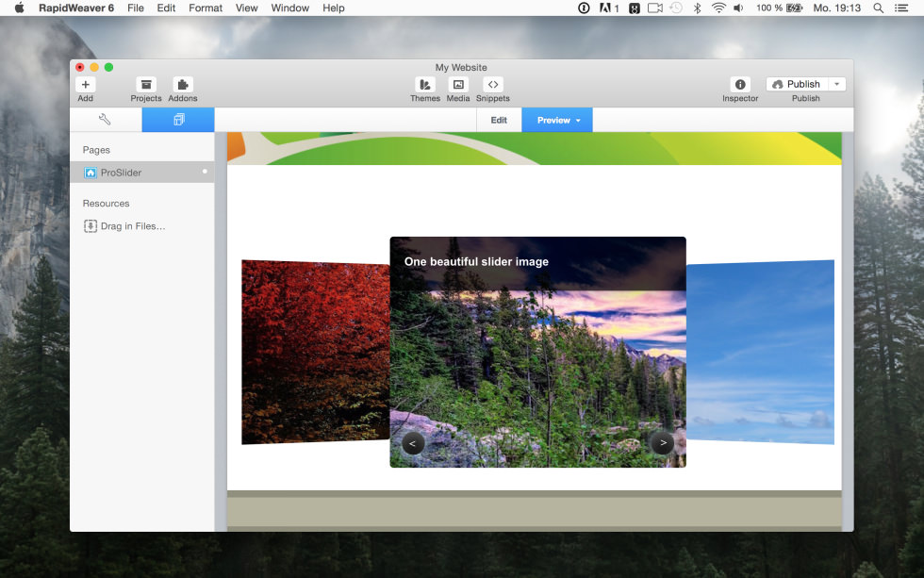The image size is (924, 578).
Task: Select the ProSlider page
Action: tap(142, 173)
